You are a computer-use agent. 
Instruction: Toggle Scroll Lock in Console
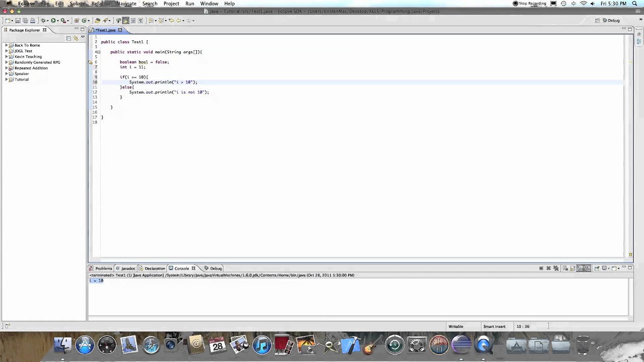(572, 268)
